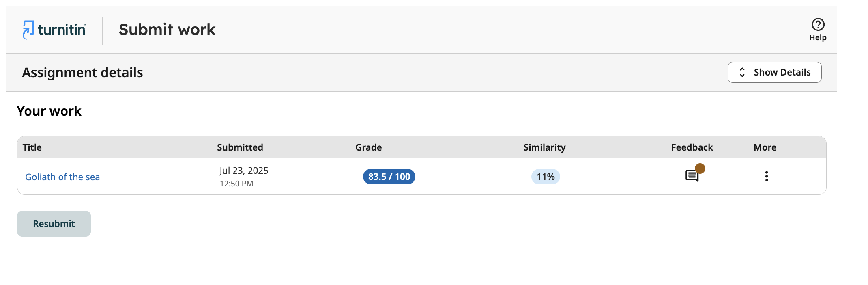This screenshot has height=285, width=868.
Task: Click the Resubmit button
Action: click(x=54, y=223)
